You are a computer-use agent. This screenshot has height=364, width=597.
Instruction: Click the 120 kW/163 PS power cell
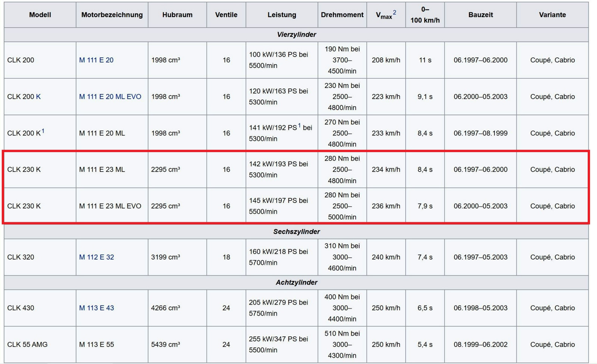282,97
